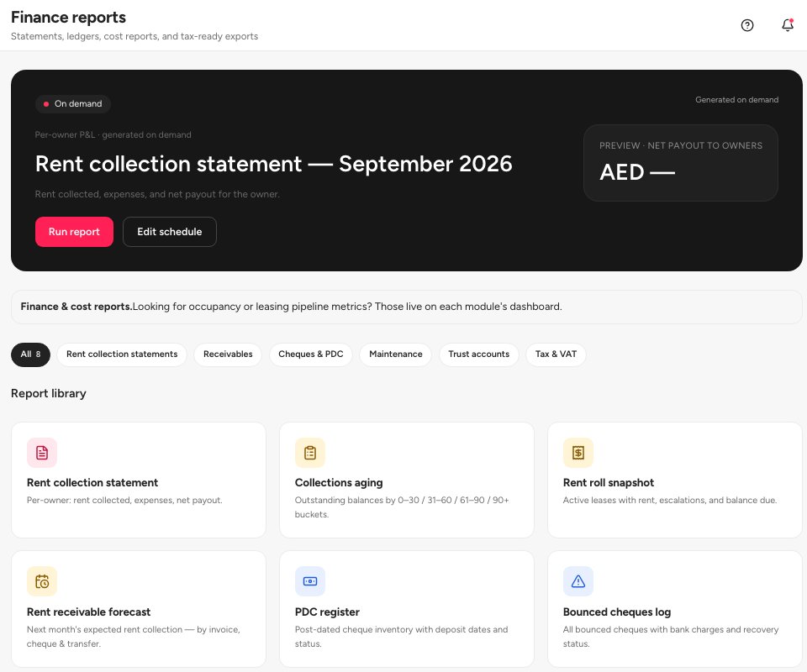Show Cheques & PDC reports

pos(310,354)
